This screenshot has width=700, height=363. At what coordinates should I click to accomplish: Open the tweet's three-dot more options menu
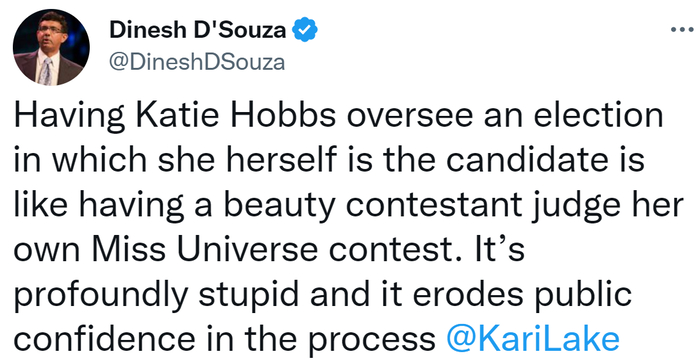click(683, 30)
